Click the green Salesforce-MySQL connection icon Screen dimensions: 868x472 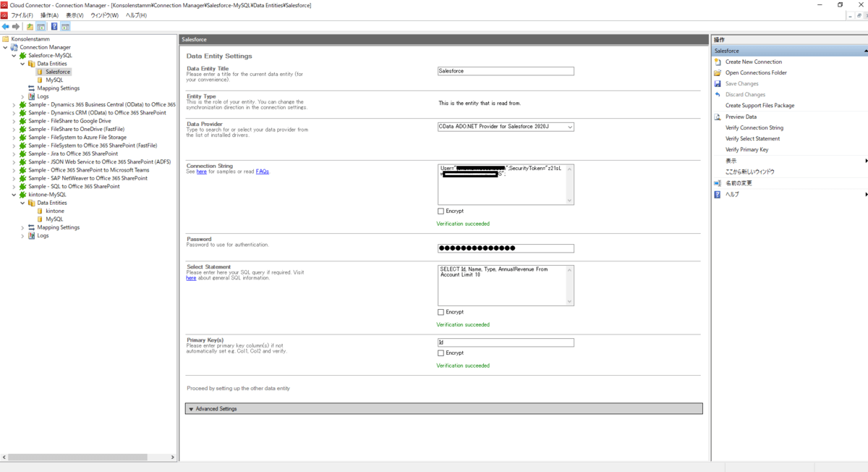click(x=23, y=55)
